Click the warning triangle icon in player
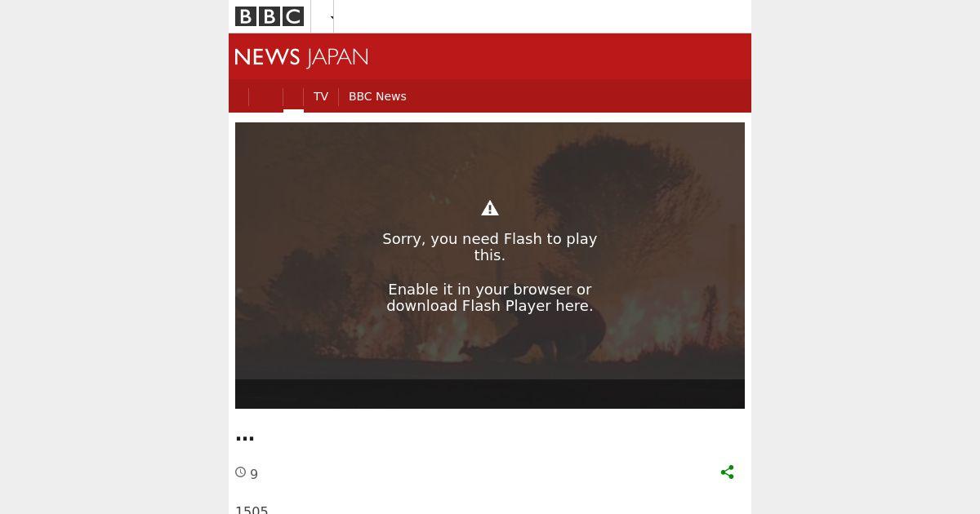The width and height of the screenshot is (980, 514). pyautogui.click(x=490, y=209)
